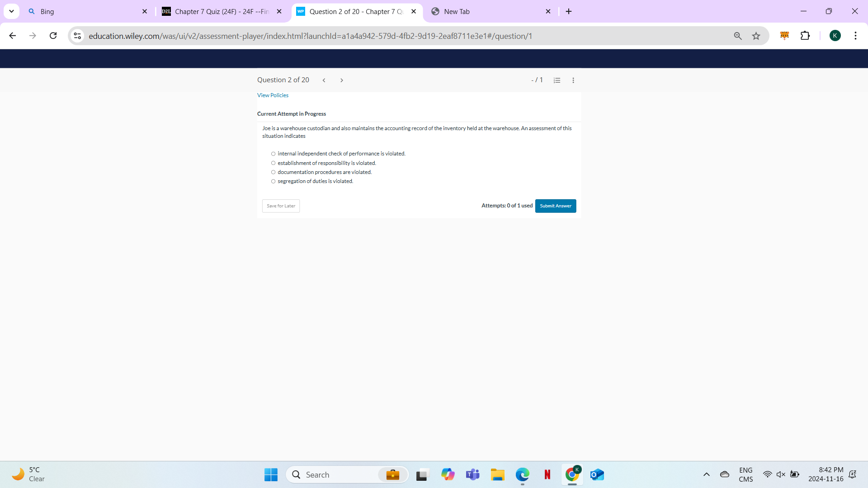Go to the next question using the right arrow

342,80
